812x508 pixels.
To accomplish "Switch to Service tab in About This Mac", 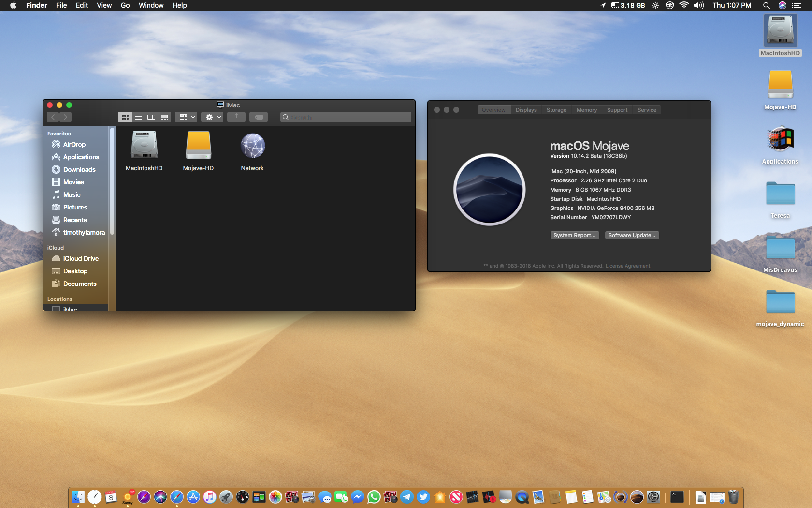I will pos(647,110).
